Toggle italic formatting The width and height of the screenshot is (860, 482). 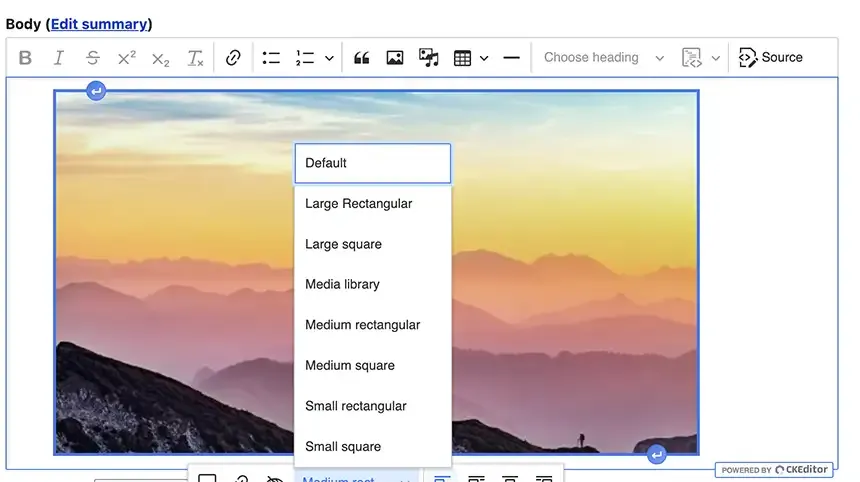tap(59, 58)
